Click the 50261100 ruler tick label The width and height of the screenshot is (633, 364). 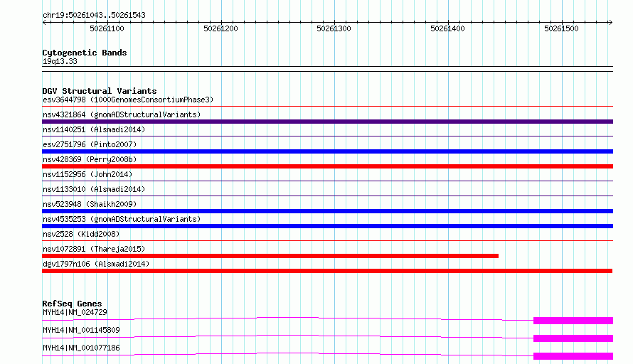[x=107, y=28]
